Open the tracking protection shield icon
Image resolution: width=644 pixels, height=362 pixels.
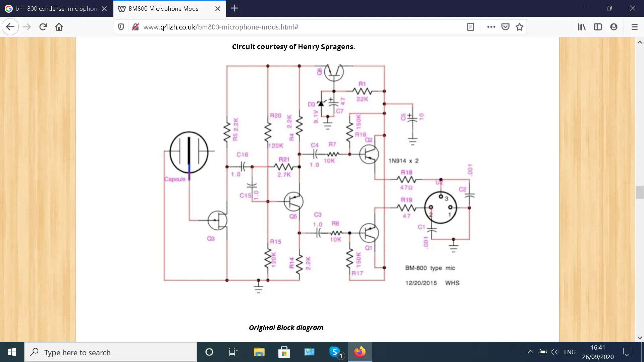click(121, 27)
